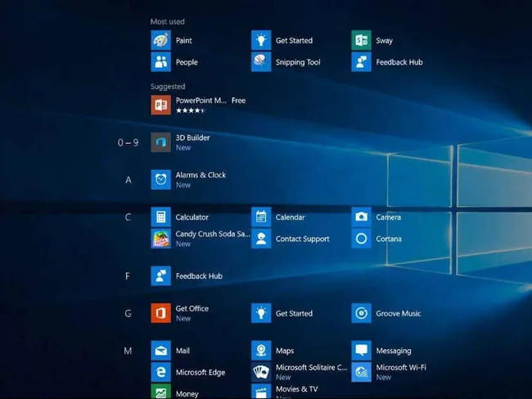
Task: Open suggested PowerPoint Mobile free app
Action: (201, 101)
